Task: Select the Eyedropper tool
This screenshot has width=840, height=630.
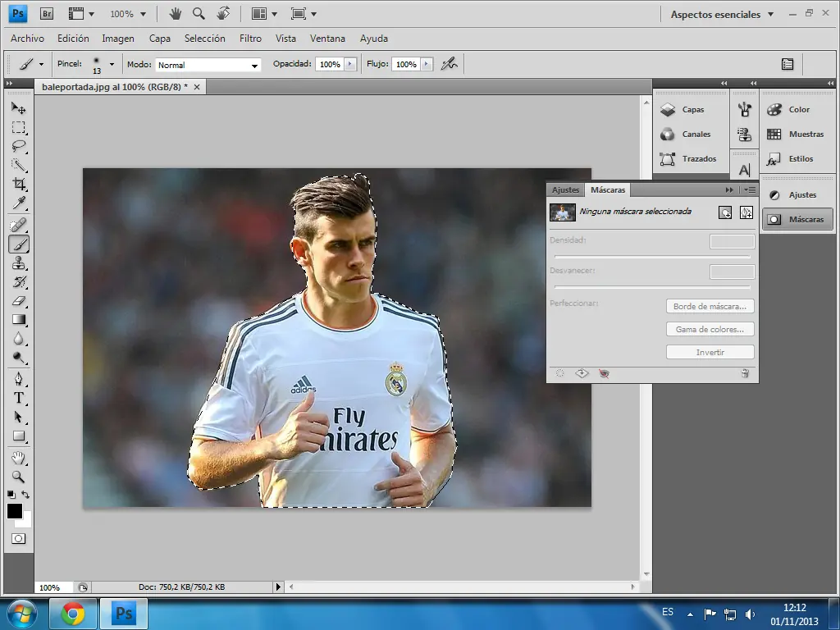Action: click(x=19, y=203)
